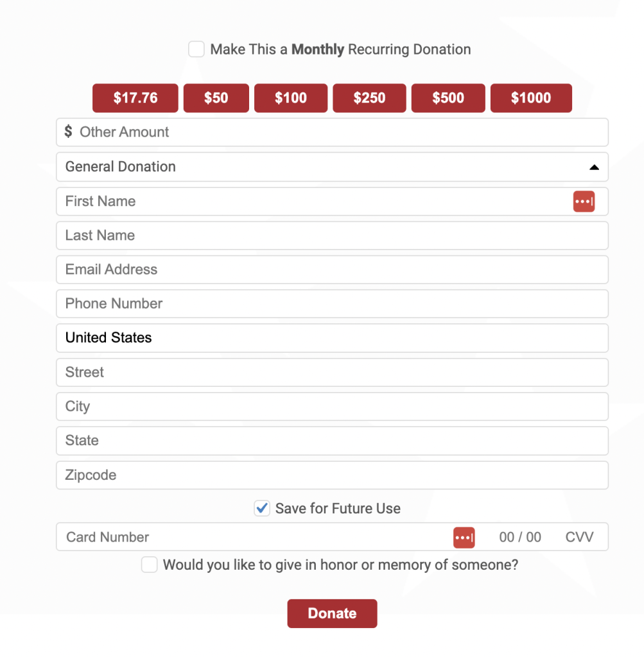Screen dimensions: 644x657
Task: Click into the Phone Number field
Action: click(x=332, y=303)
